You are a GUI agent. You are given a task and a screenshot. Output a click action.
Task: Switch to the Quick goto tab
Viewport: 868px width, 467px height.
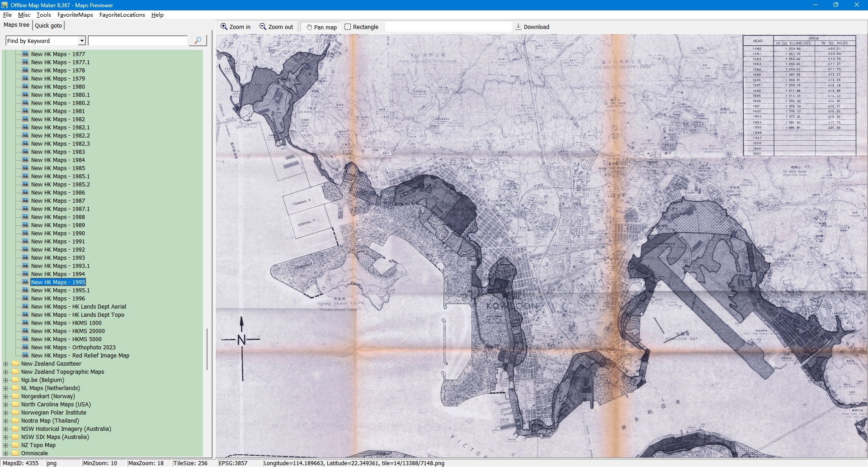point(48,25)
